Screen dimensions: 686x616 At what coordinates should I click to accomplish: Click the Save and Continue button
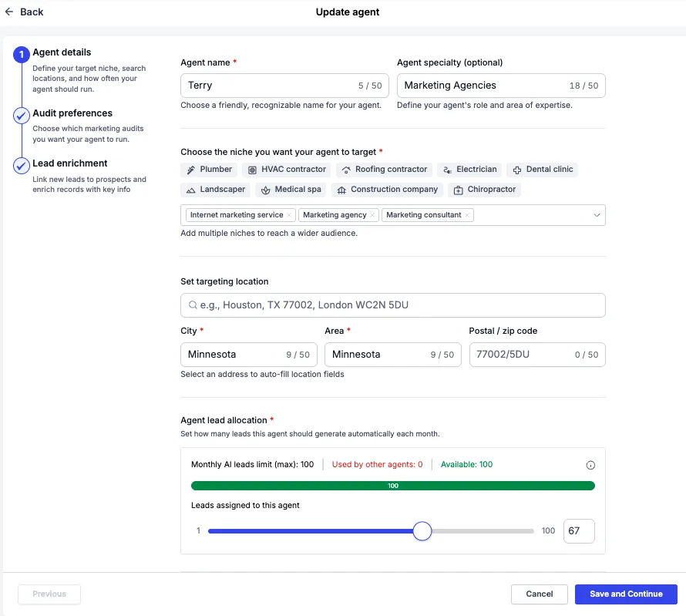[x=626, y=594]
